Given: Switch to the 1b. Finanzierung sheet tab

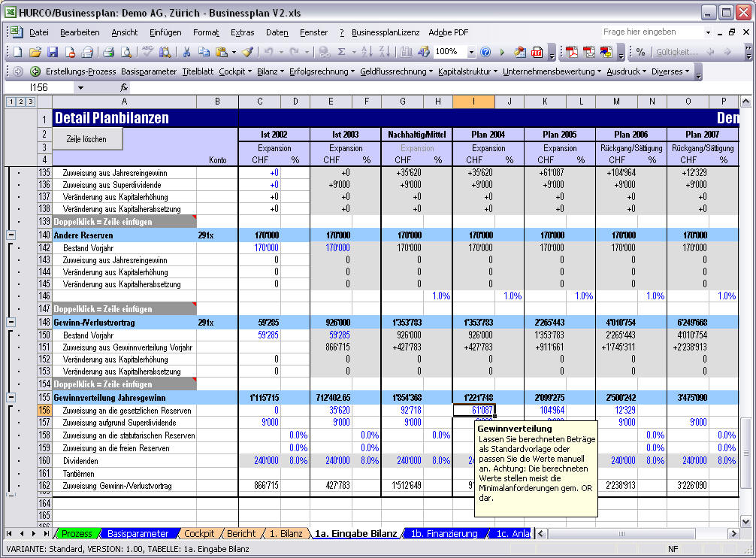Looking at the screenshot, I should tap(444, 533).
